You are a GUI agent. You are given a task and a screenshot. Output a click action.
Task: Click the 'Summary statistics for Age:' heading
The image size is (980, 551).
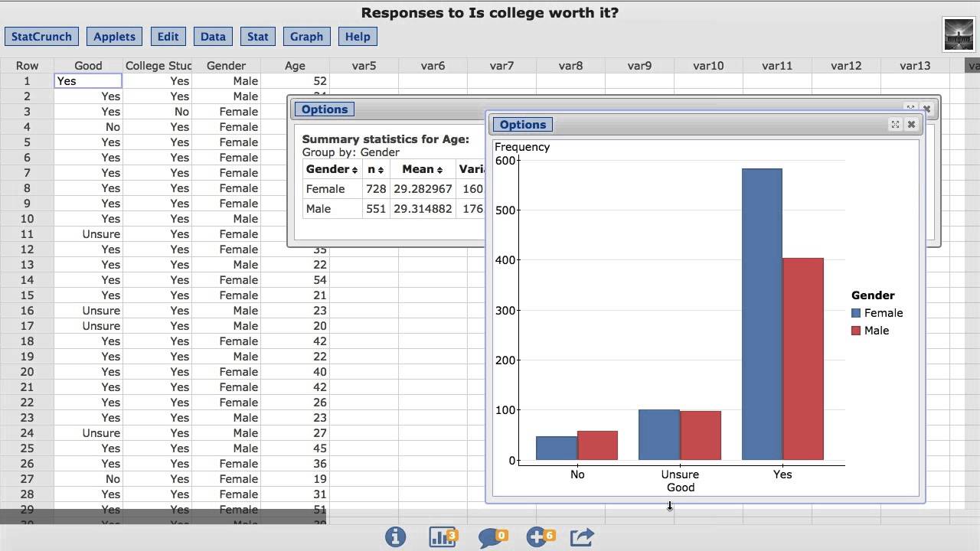[x=386, y=139]
